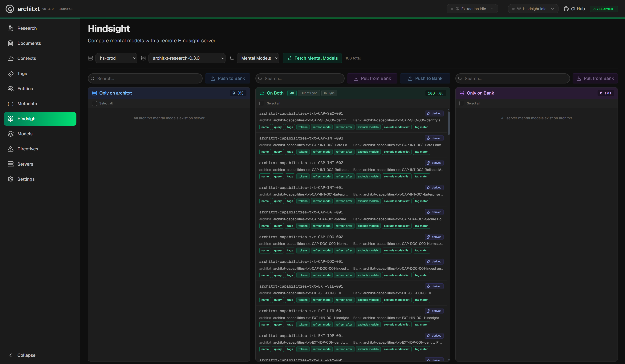Focus the Only on architxt search field

click(x=145, y=79)
